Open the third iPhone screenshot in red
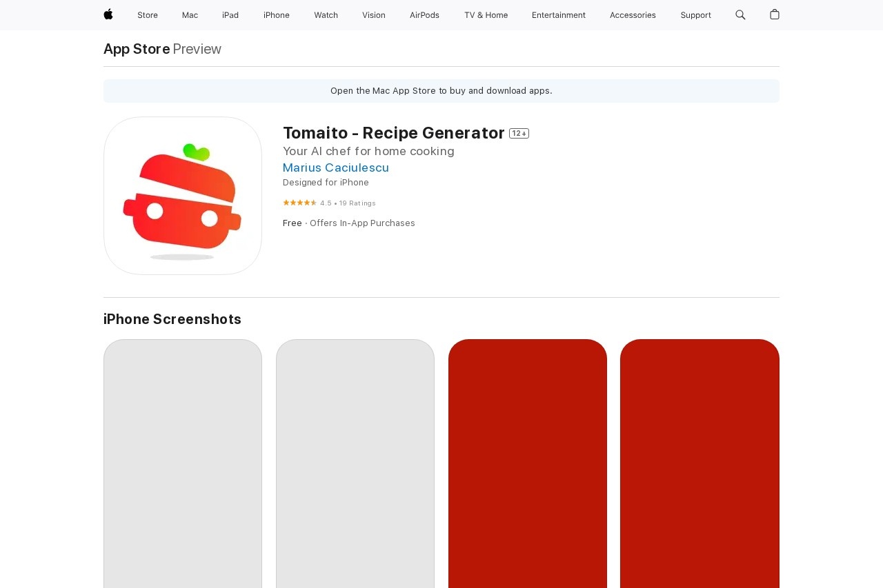 pyautogui.click(x=528, y=463)
